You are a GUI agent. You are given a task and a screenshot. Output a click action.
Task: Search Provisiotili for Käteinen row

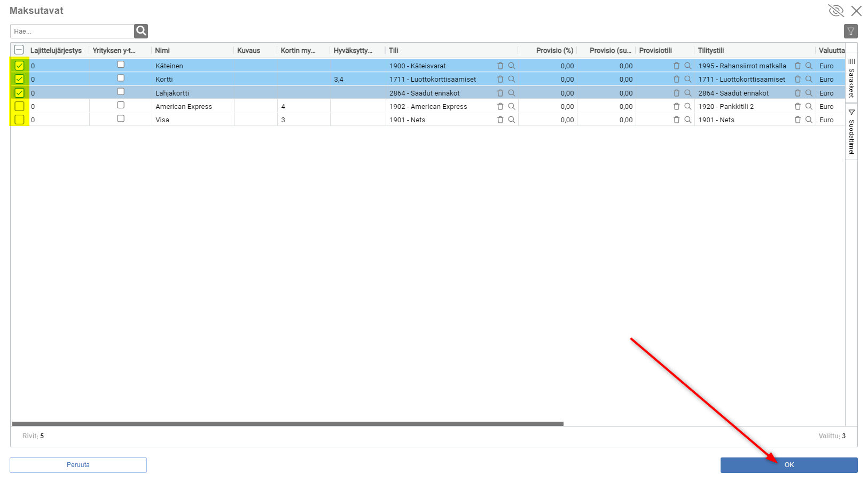(x=688, y=66)
